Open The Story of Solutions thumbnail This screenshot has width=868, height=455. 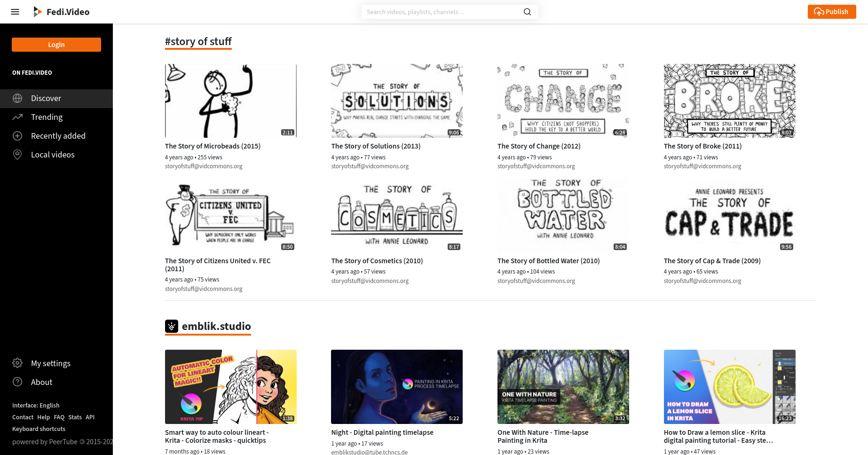point(397,101)
